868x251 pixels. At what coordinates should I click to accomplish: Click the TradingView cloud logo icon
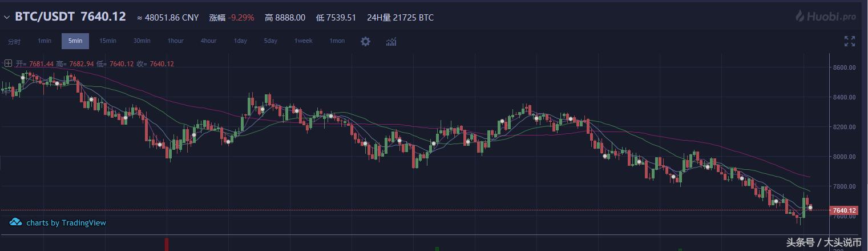coord(16,222)
